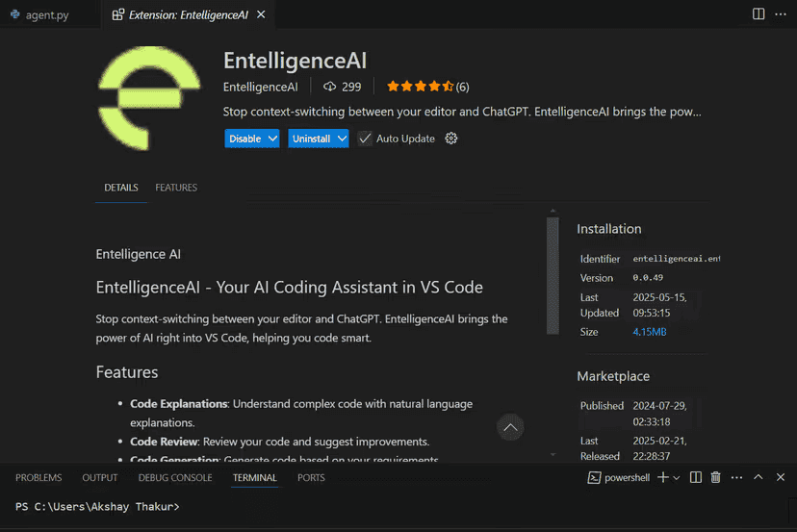Screen dimensions: 797x532
Task: Click the 299 install count icon
Action: [330, 87]
